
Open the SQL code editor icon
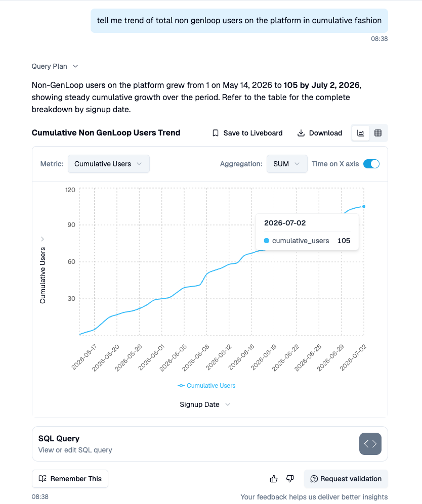click(370, 444)
